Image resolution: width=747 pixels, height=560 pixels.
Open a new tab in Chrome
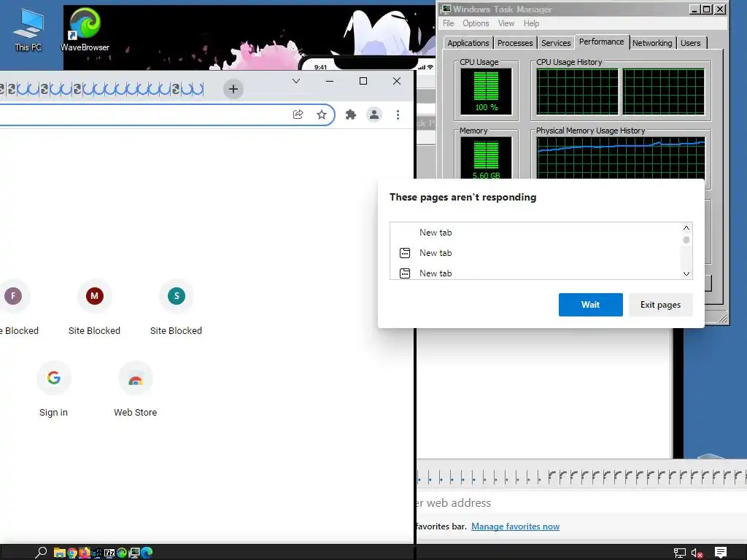(233, 89)
